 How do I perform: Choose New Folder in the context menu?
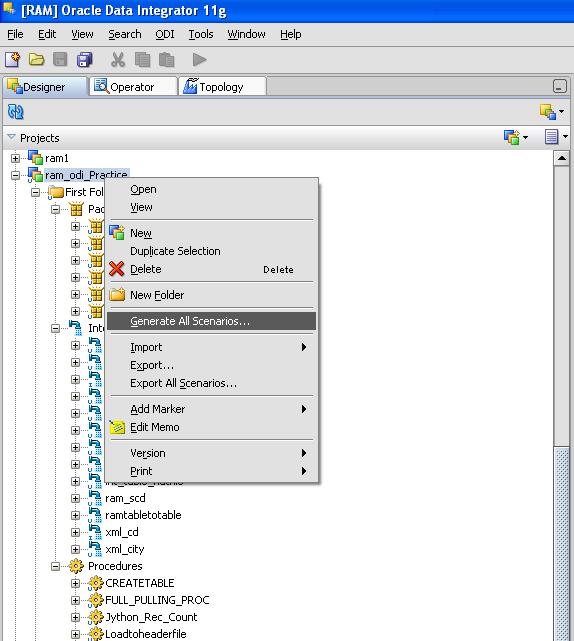point(211,295)
